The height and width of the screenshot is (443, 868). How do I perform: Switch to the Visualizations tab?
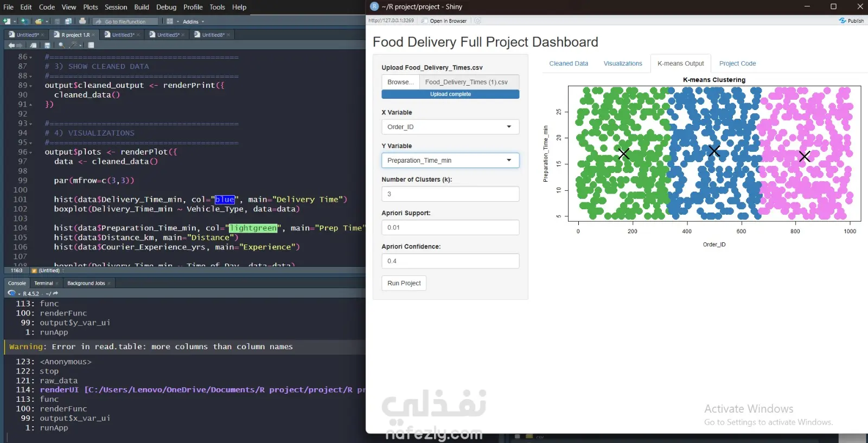point(622,63)
